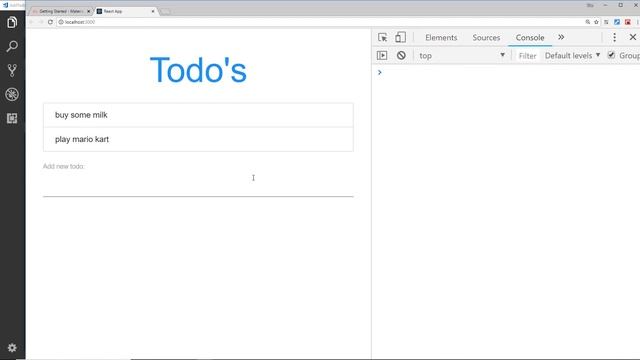Click the blue extension icon in Chrome toolbar

click(x=617, y=22)
